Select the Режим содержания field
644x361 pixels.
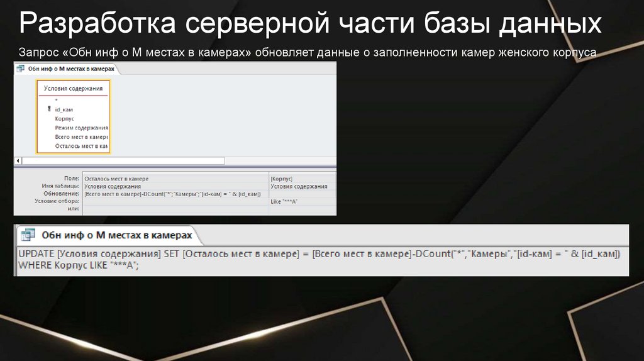point(81,128)
